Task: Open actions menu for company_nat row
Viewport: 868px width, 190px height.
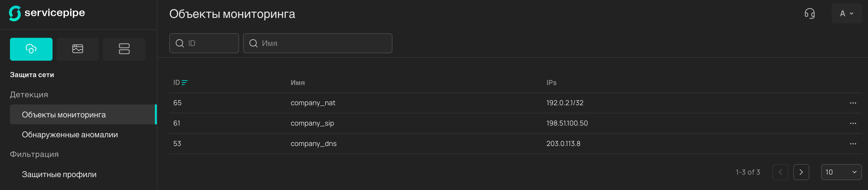Action: tap(853, 103)
